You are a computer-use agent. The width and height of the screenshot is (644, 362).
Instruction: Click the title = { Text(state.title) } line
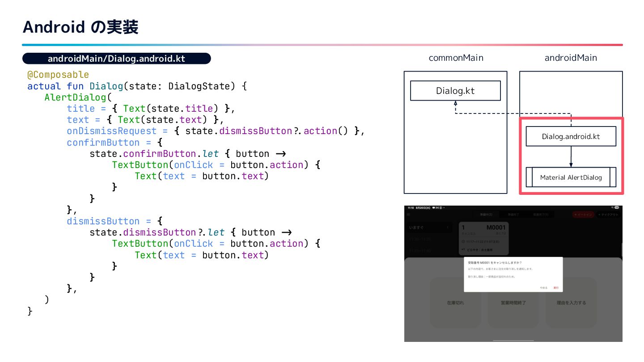point(151,108)
